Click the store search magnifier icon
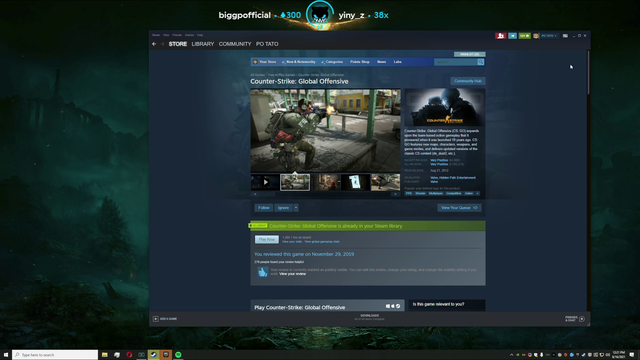The image size is (640, 360). [481, 62]
